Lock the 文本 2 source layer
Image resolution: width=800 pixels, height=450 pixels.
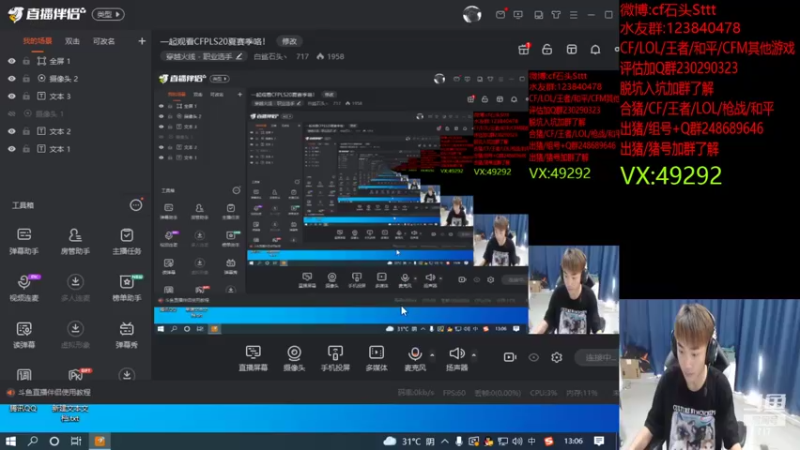pyautogui.click(x=26, y=131)
